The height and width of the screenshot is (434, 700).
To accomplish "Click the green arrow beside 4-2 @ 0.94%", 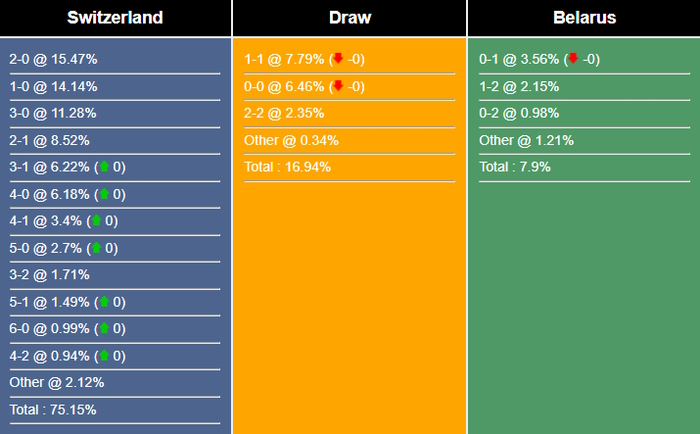I will (x=104, y=356).
